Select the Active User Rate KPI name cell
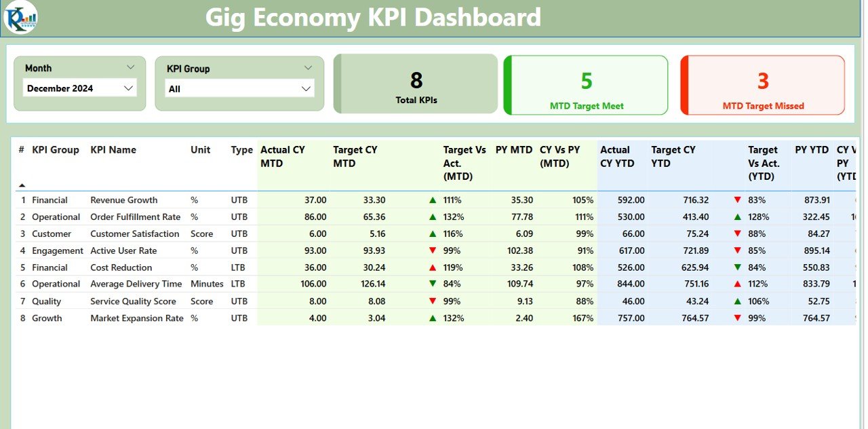Image resolution: width=868 pixels, height=429 pixels. point(123,251)
